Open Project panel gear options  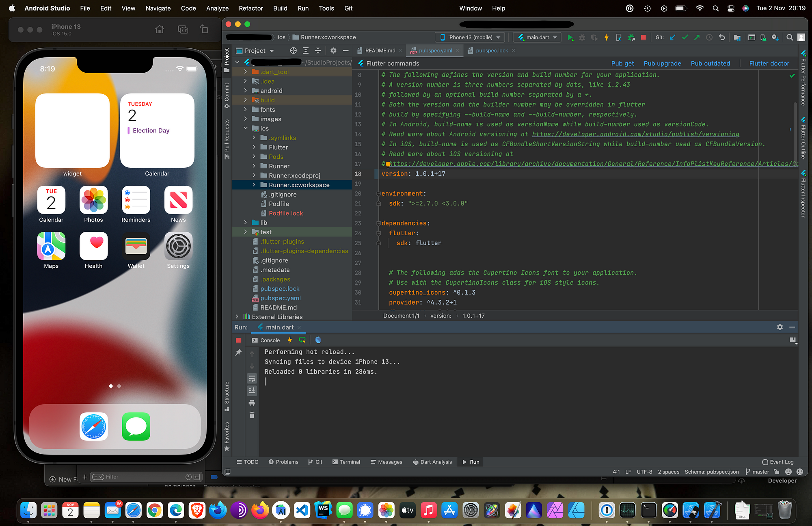pyautogui.click(x=333, y=50)
